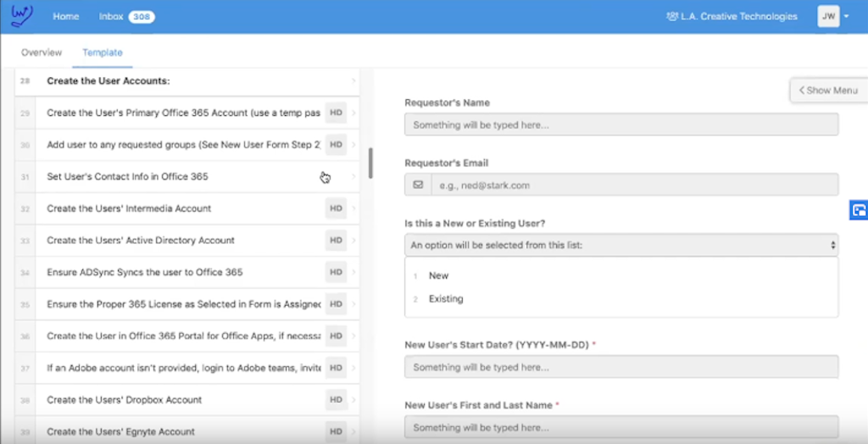
Task: Select Create the User in Office 365 Portal task
Action: click(x=187, y=336)
